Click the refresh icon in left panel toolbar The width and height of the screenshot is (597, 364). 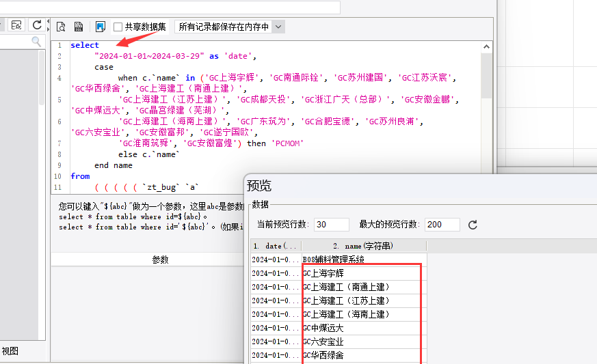coord(37,25)
